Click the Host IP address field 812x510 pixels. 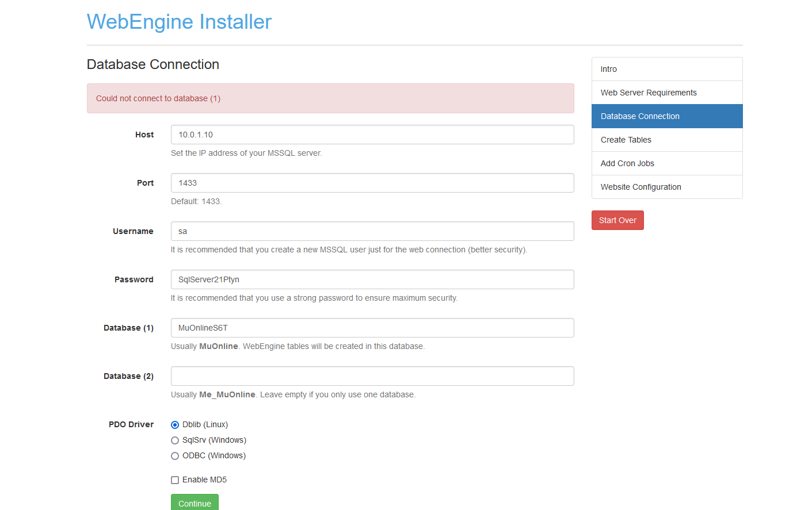click(x=372, y=135)
